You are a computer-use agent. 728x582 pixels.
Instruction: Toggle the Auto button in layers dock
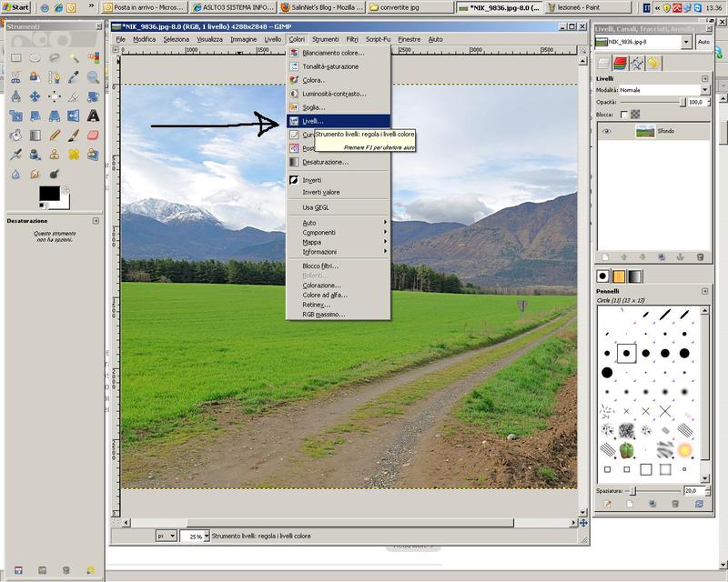(703, 42)
